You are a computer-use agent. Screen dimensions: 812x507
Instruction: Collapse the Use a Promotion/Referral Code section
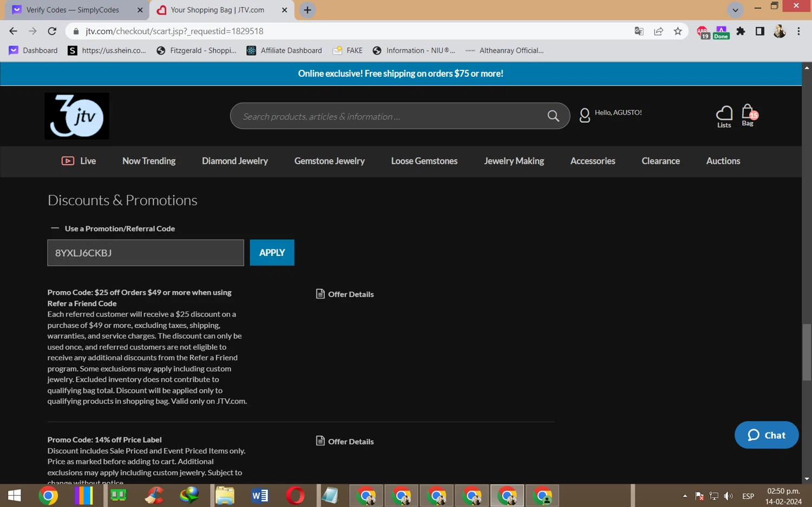pyautogui.click(x=55, y=228)
